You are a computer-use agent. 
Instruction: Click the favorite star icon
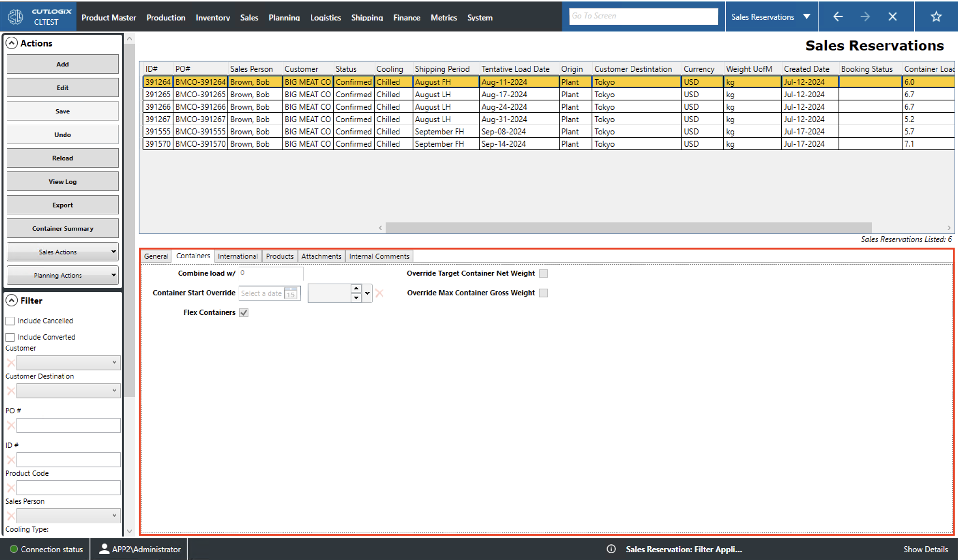pos(936,16)
